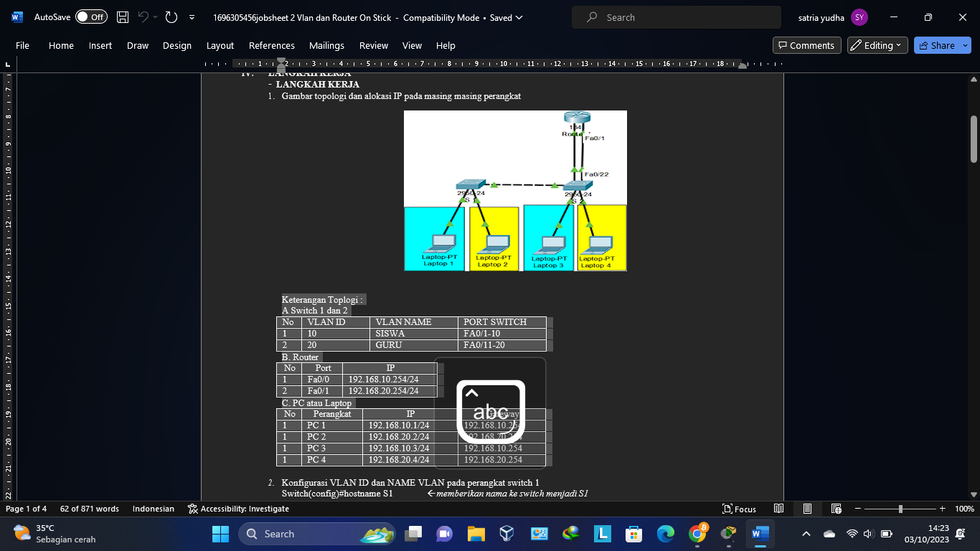The width and height of the screenshot is (980, 551).
Task: Open word count '62 of 871 words'
Action: point(90,509)
